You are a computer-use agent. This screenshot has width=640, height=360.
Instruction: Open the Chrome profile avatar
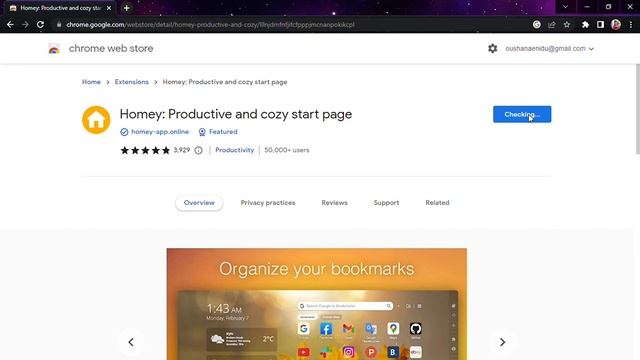point(616,24)
